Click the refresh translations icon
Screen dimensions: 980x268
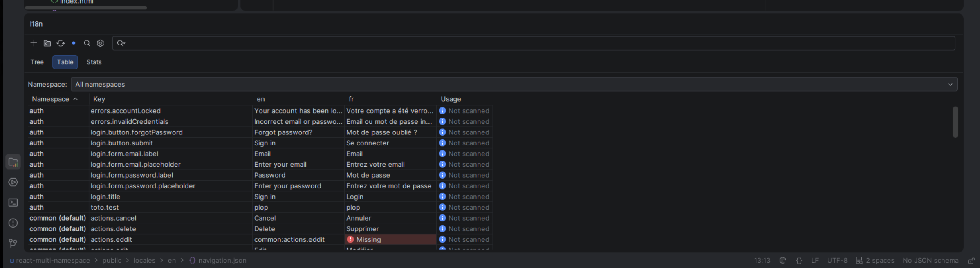61,43
